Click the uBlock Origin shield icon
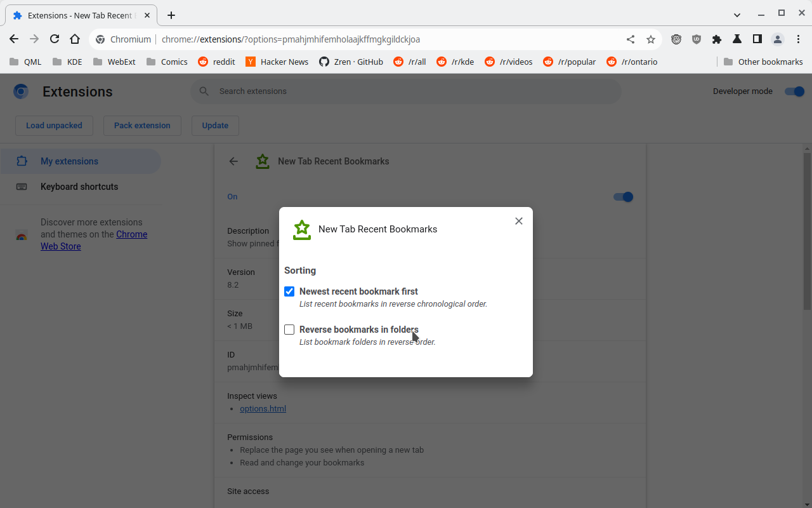The width and height of the screenshot is (812, 508). pos(696,39)
